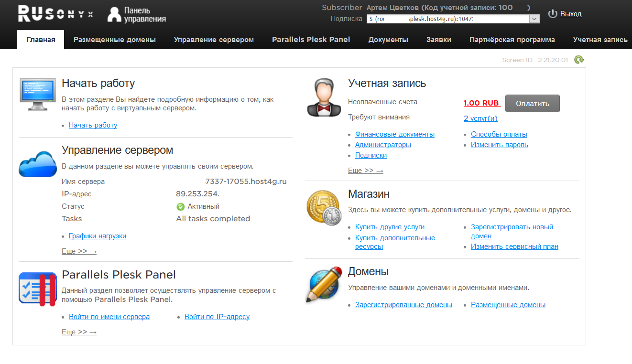Image resolution: width=632 pixels, height=364 pixels.
Task: Click Изменить сервисный план link
Action: pos(514,246)
